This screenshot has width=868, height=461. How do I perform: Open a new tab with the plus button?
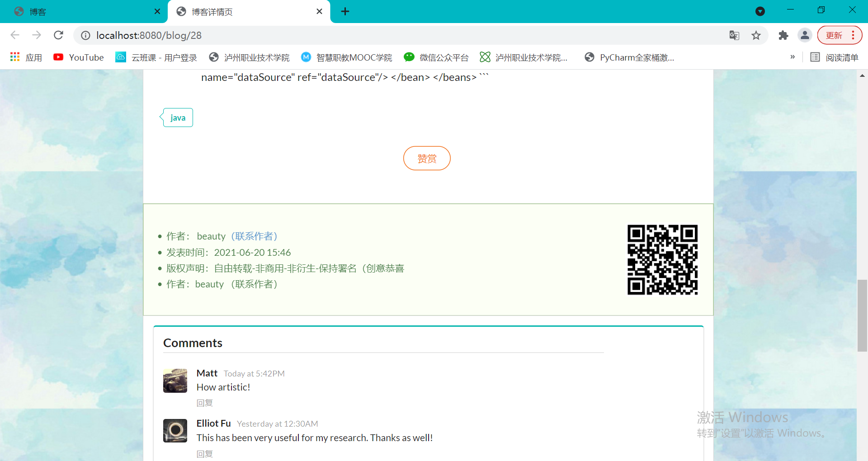click(345, 11)
